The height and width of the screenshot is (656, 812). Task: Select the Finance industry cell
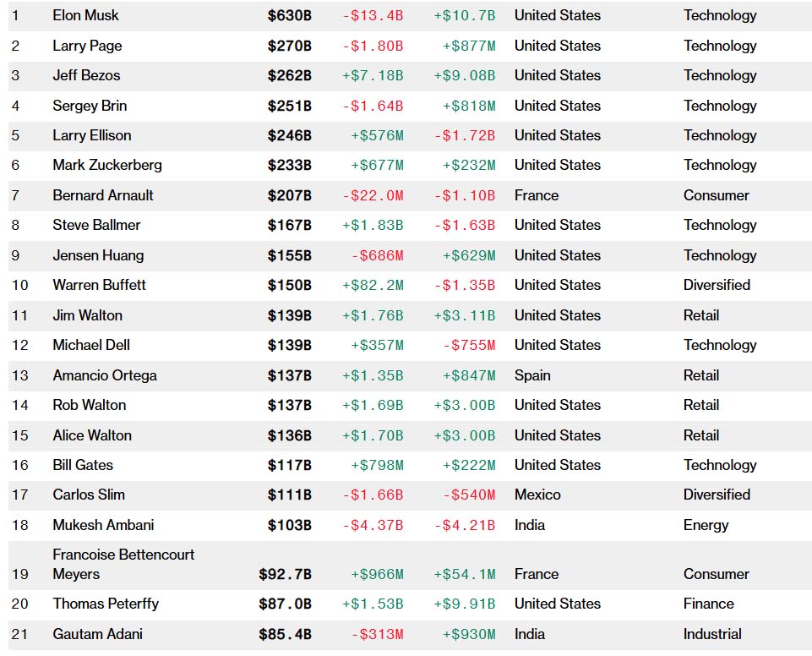pyautogui.click(x=709, y=604)
